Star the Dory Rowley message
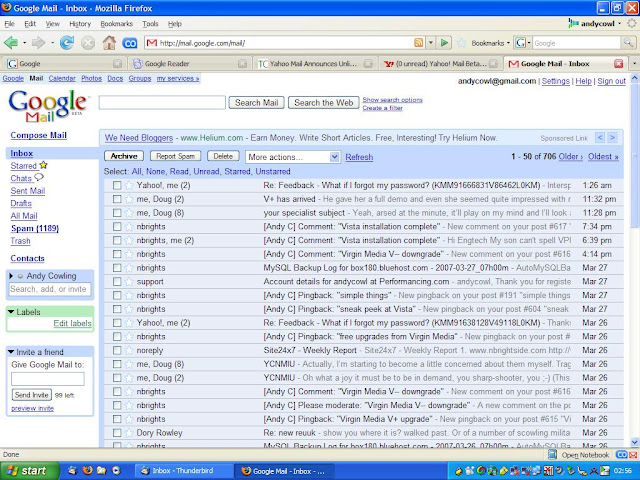 point(129,433)
